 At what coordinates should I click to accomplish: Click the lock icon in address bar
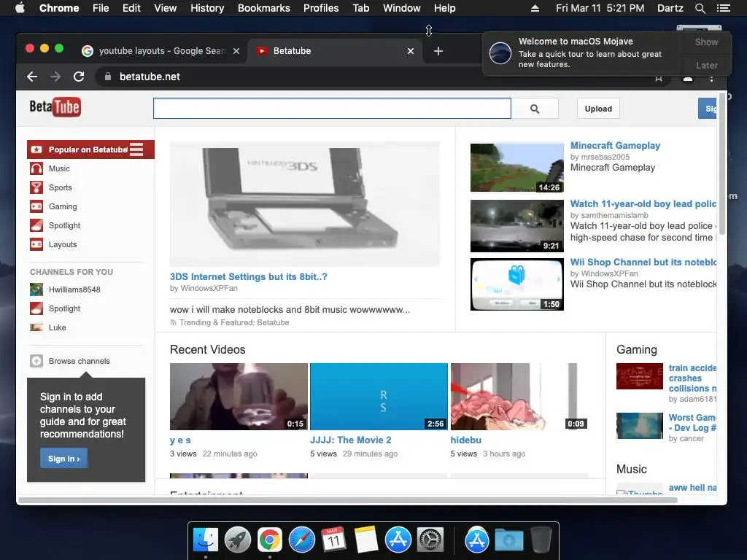(108, 77)
